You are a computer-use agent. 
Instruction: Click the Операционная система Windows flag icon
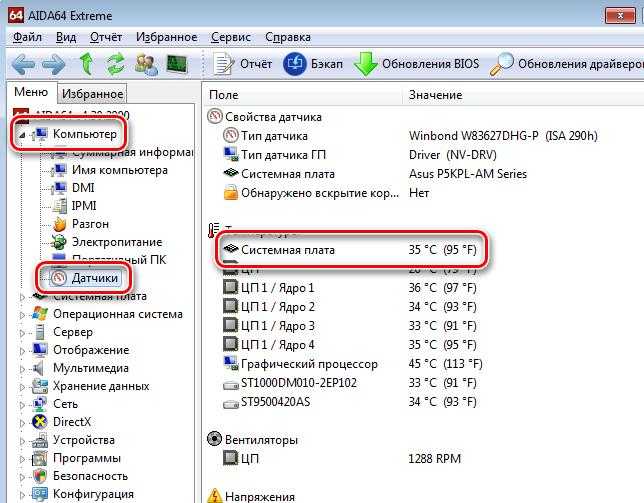pyautogui.click(x=40, y=314)
